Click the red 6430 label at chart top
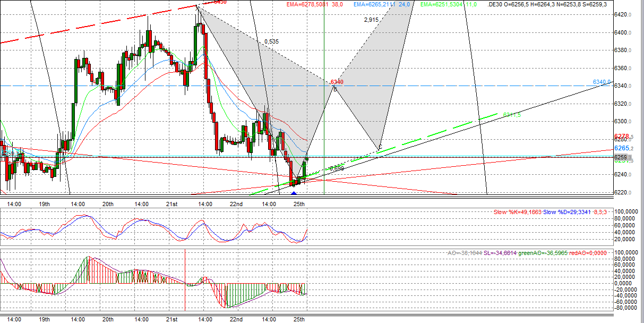The image size is (644, 323). point(220,2)
